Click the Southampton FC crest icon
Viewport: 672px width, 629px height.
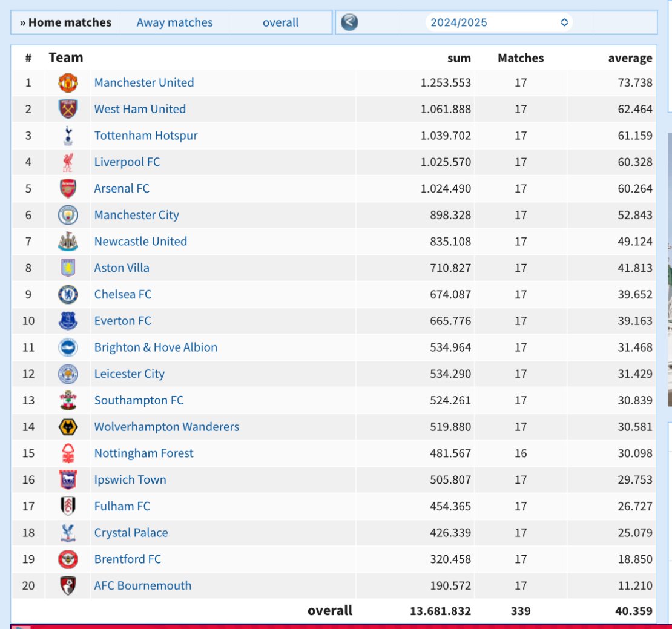pyautogui.click(x=68, y=401)
